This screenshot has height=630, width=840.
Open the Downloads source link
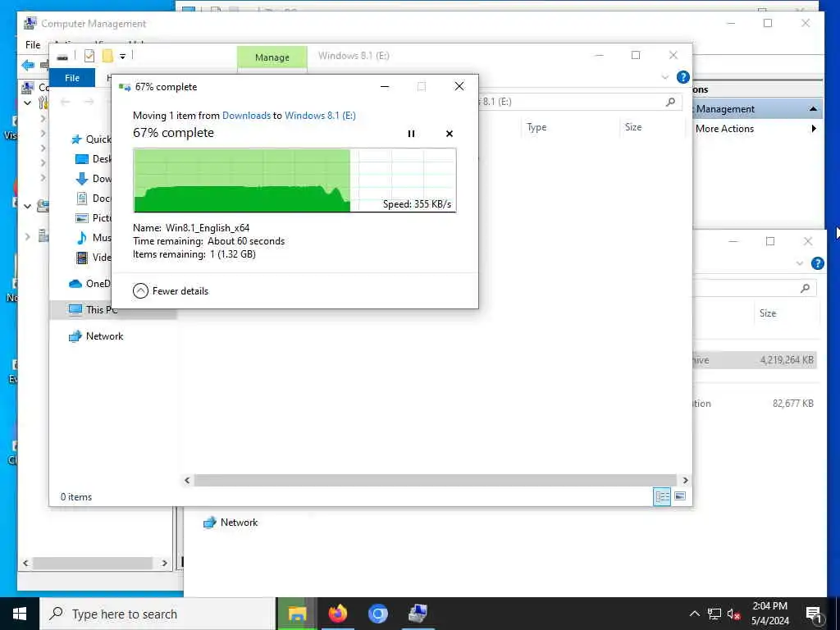click(246, 115)
